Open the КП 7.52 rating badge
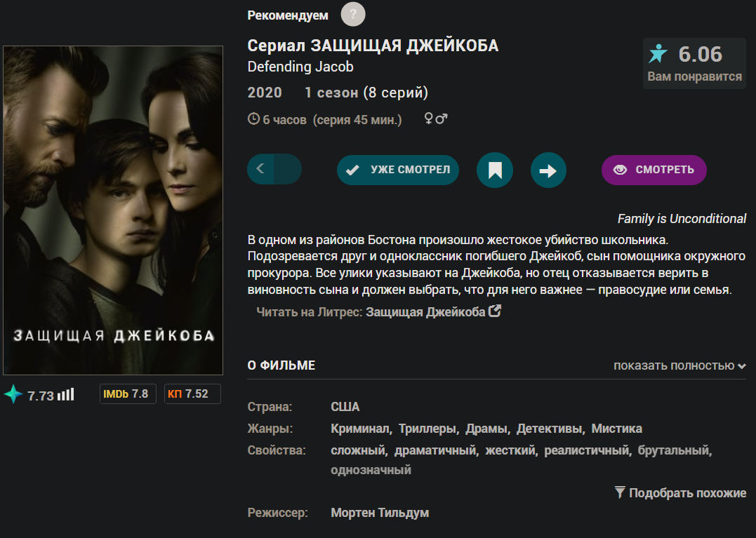The width and height of the screenshot is (756, 538). click(x=192, y=394)
